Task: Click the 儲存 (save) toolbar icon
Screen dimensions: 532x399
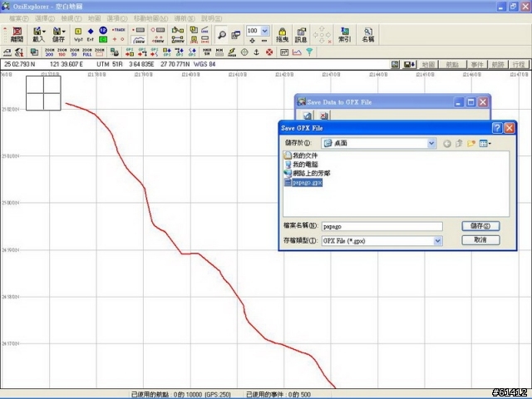Action: 58,35
